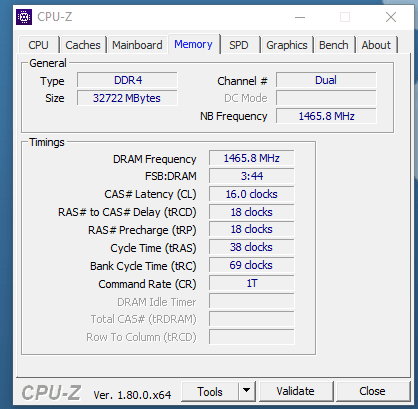
Task: Click the CAS# Latency value 16.0 clocks
Action: tap(252, 194)
